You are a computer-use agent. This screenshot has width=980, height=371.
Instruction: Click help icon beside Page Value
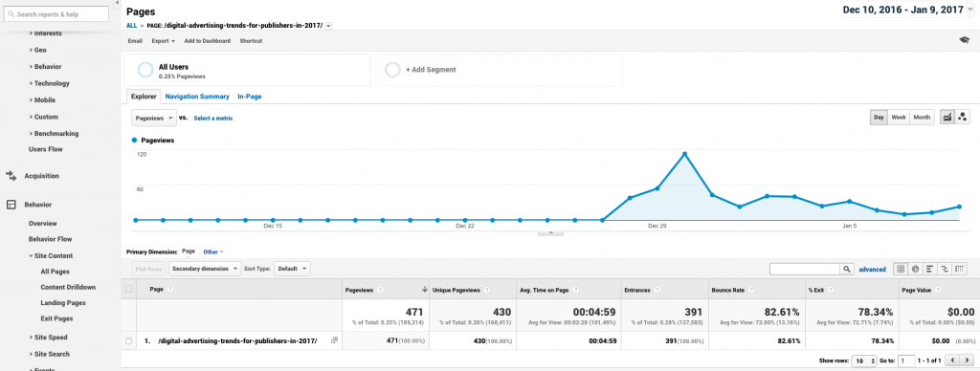tap(938, 289)
